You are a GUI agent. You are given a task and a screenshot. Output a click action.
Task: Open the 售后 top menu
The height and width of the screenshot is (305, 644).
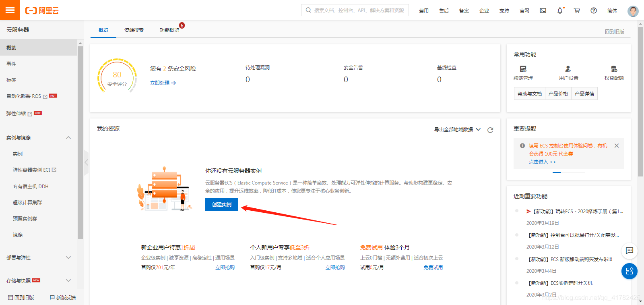(x=444, y=11)
